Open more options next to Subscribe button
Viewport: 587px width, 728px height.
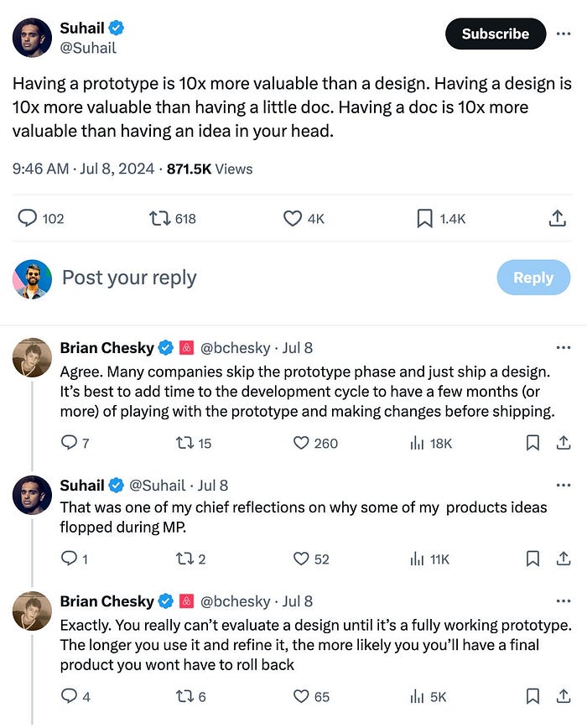pos(563,34)
